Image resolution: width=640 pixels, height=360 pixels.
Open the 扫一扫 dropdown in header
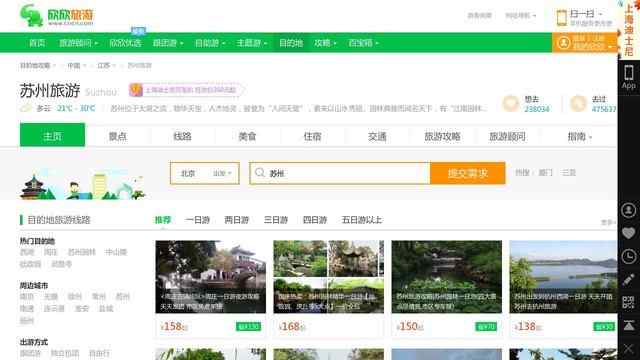point(586,14)
